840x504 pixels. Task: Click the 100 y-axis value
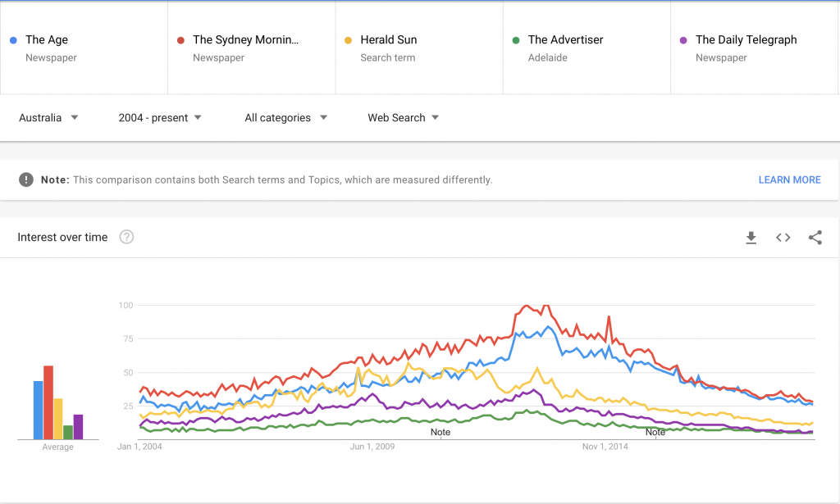(x=126, y=306)
